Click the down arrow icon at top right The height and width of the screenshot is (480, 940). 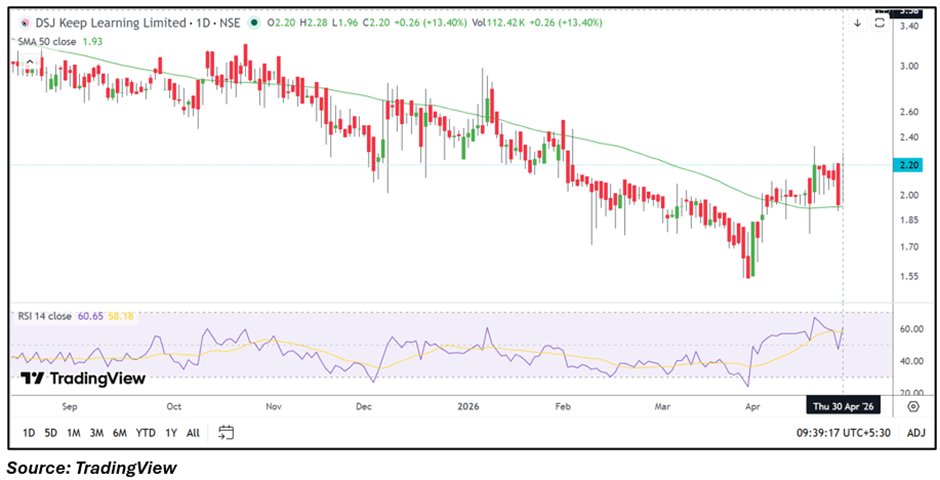coord(857,23)
